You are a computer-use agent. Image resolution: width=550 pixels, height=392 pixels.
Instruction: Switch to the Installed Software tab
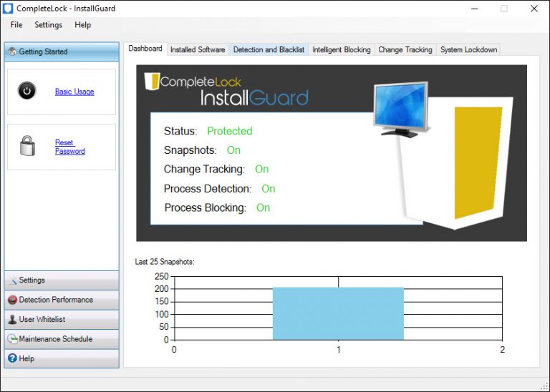point(198,49)
